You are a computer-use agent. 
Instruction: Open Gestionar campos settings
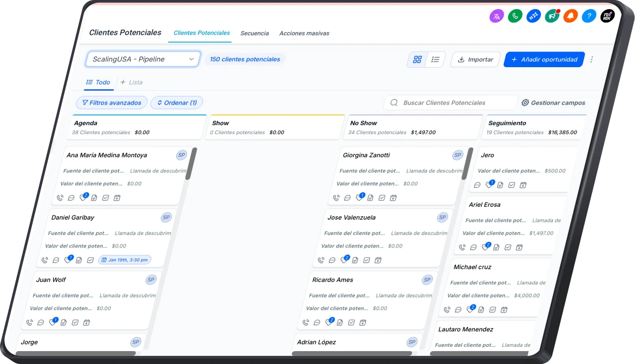[x=554, y=103]
